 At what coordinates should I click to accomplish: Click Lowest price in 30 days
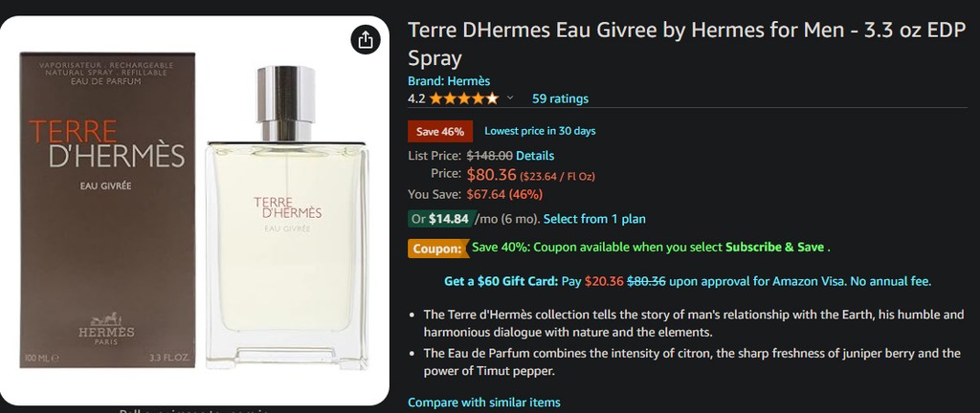[x=540, y=131]
